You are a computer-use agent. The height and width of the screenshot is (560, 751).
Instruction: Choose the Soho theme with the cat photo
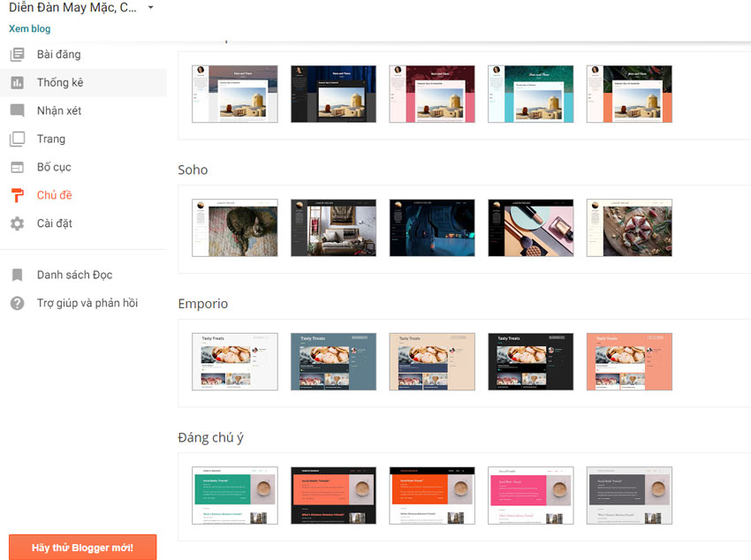[x=235, y=228]
